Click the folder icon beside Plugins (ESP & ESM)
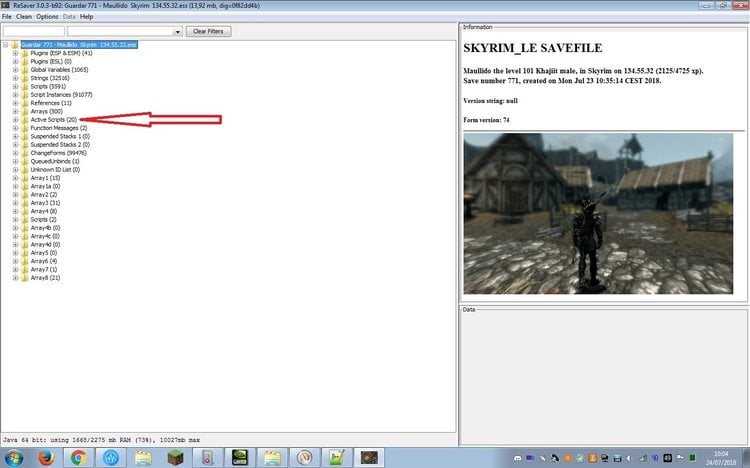The image size is (750, 468). pyautogui.click(x=24, y=53)
